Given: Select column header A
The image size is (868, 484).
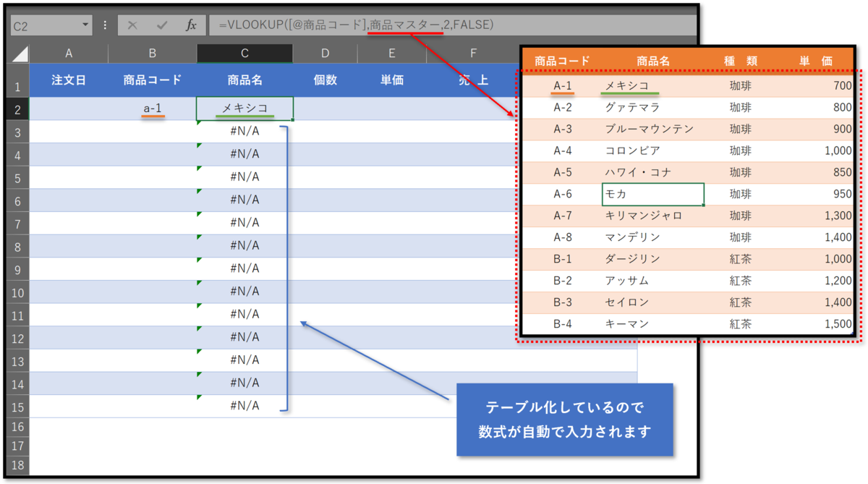Looking at the screenshot, I should point(69,52).
